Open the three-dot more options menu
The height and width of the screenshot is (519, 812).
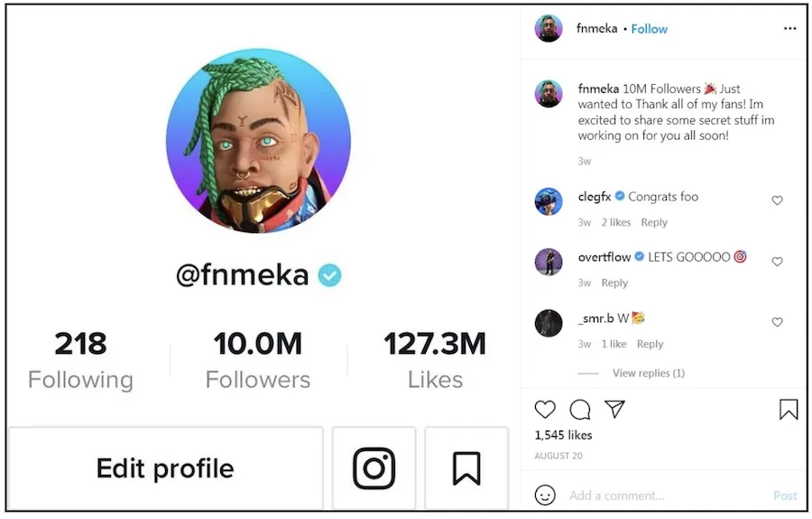coord(789,29)
